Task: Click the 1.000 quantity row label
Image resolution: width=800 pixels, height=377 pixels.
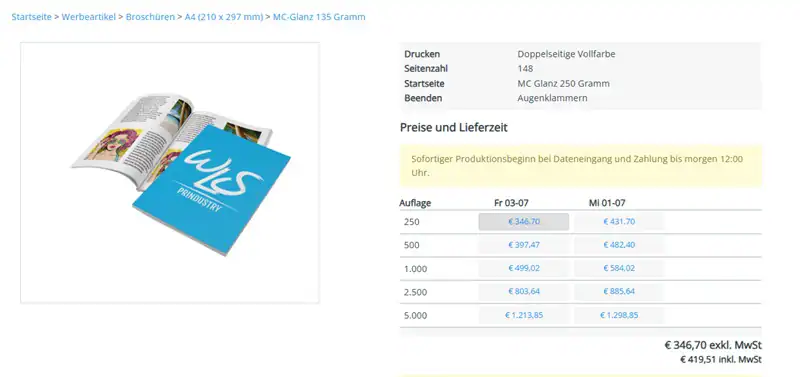Action: [x=416, y=269]
